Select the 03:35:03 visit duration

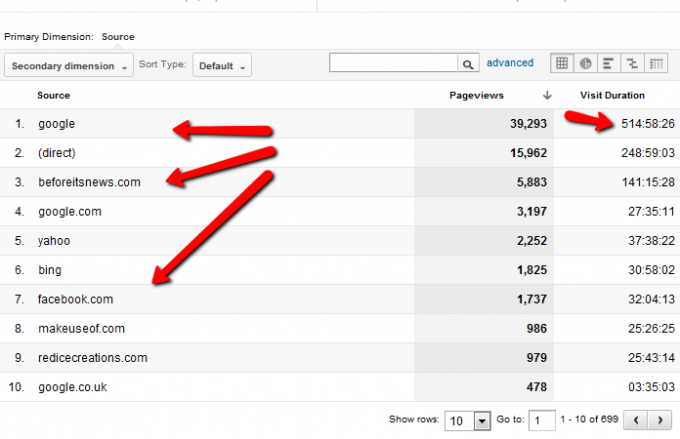(x=651, y=387)
